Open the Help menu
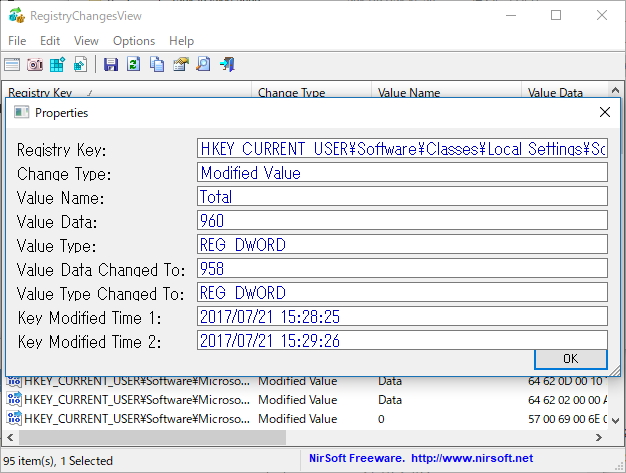The height and width of the screenshot is (473, 626). point(181,41)
